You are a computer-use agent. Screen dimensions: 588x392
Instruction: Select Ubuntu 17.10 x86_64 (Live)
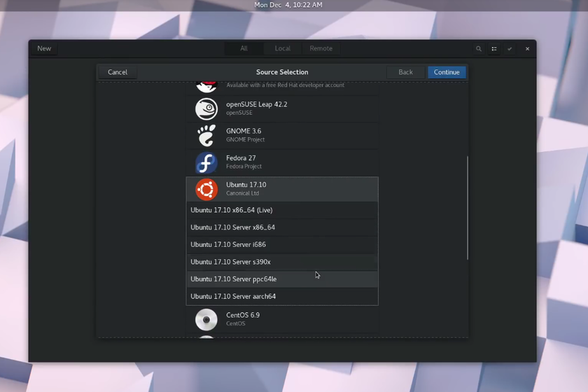click(282, 210)
